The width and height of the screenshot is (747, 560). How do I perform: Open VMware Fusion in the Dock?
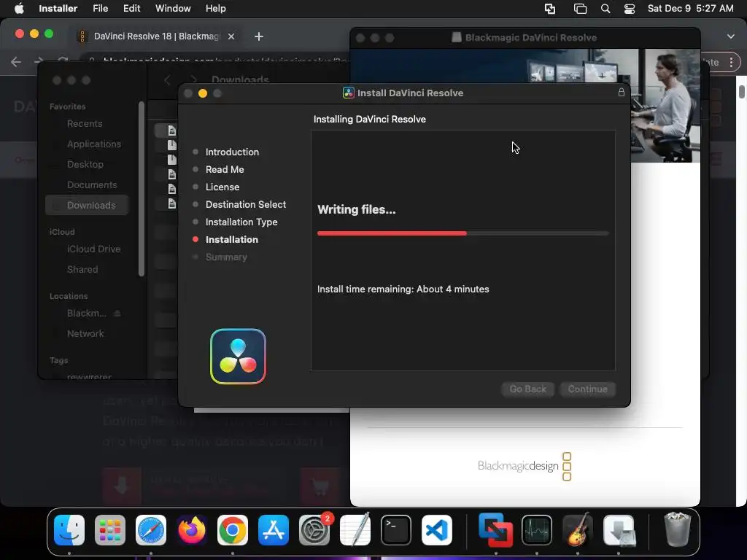point(496,530)
